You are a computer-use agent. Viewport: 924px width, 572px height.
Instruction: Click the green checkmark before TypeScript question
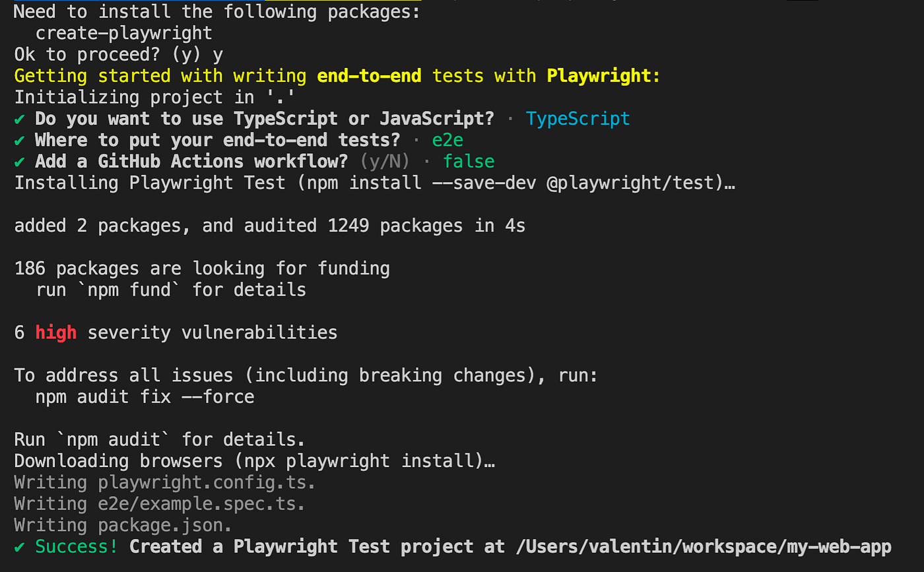20,119
